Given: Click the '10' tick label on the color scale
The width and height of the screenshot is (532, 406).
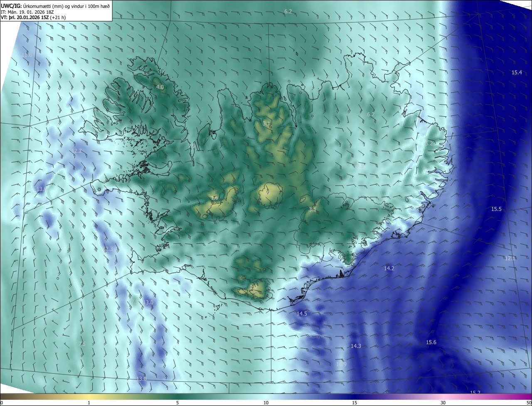Looking at the screenshot, I should 266,403.
